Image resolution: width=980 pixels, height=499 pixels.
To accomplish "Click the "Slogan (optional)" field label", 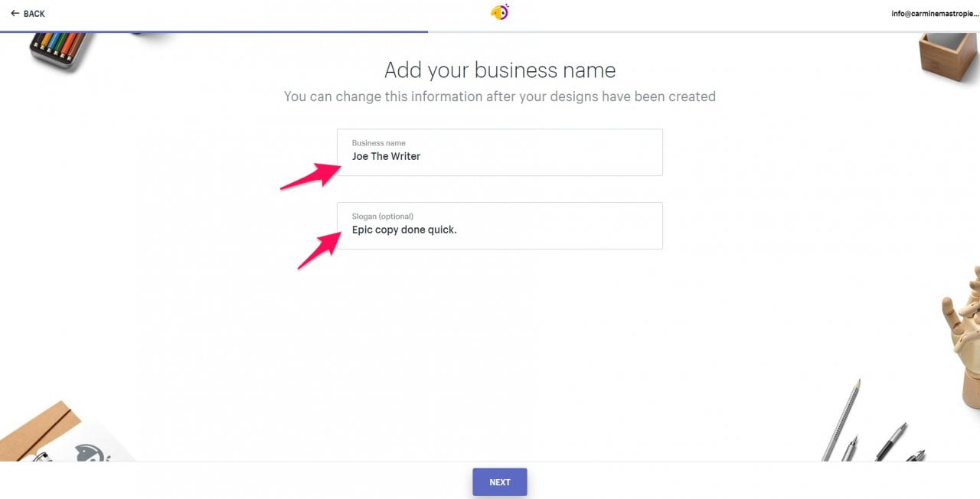I will click(x=382, y=216).
